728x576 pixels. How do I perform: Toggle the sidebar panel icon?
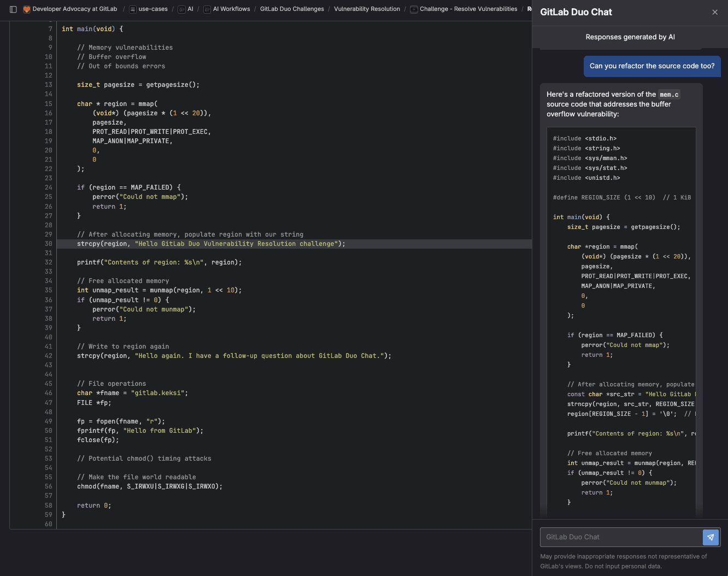pos(13,9)
